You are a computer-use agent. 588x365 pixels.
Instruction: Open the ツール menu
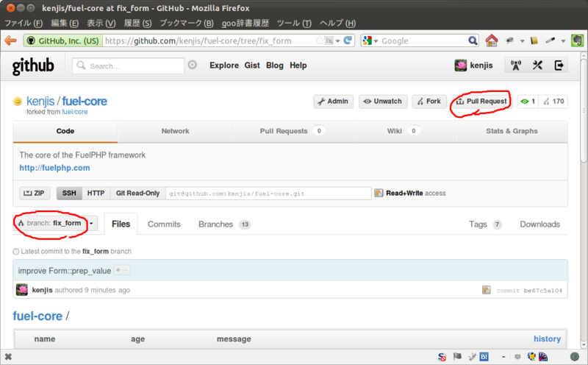tap(294, 24)
